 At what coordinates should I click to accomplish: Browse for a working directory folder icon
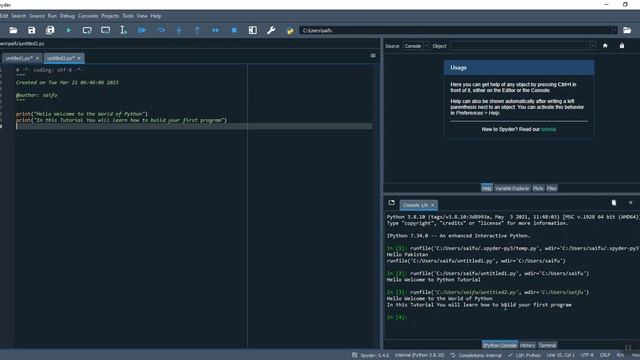(627, 30)
